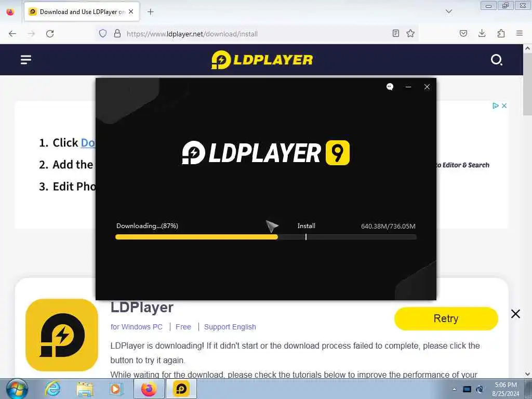Open the LDPlayer site hamburger menu

tap(26, 60)
